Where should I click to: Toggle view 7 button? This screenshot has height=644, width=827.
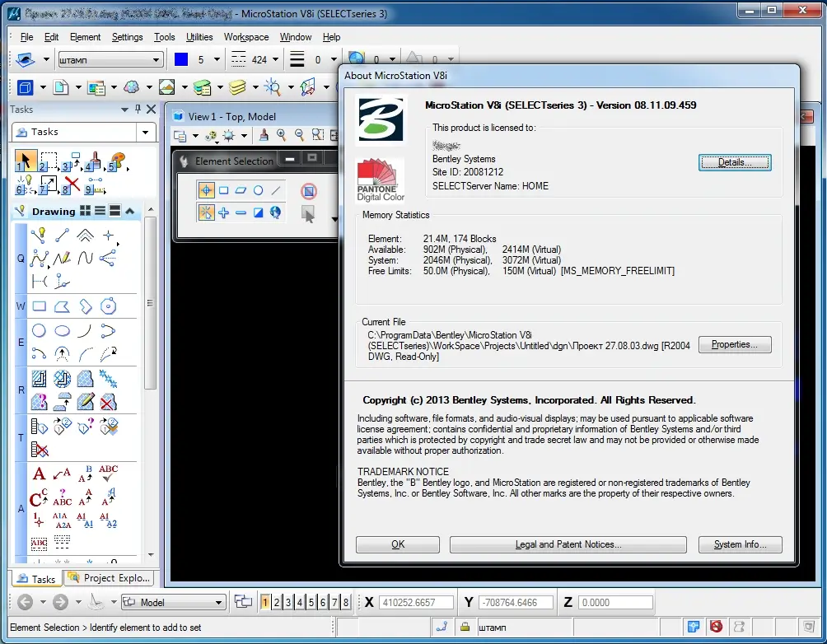pyautogui.click(x=334, y=602)
